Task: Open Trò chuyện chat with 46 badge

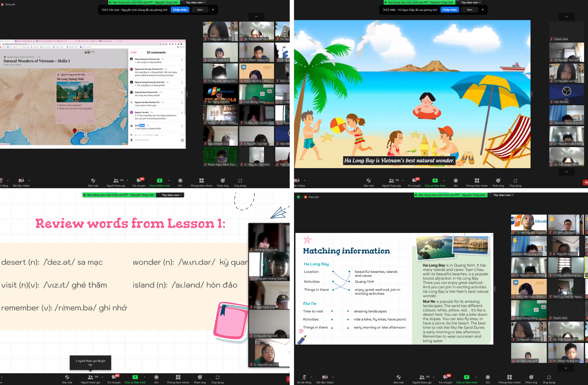Action: (x=445, y=379)
